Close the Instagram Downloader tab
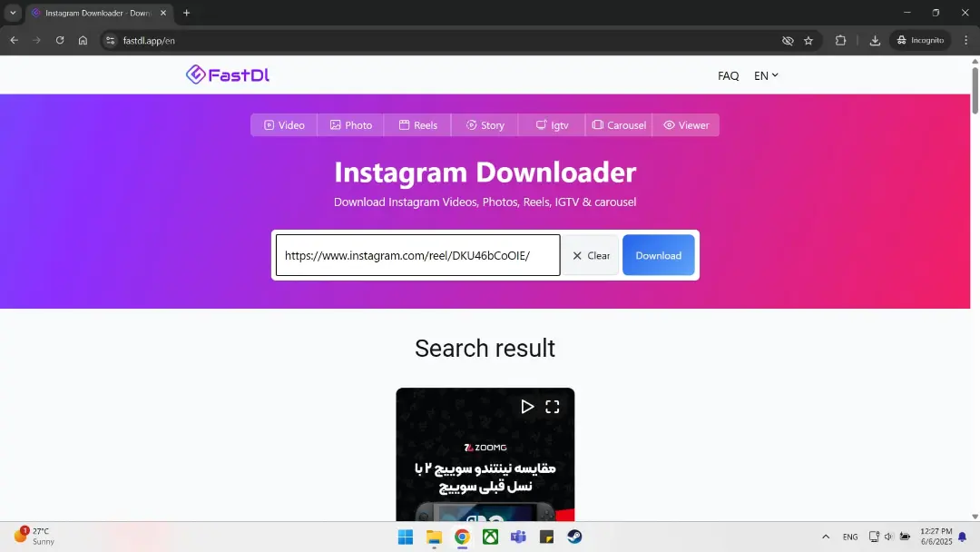This screenshot has width=980, height=552. click(x=163, y=13)
